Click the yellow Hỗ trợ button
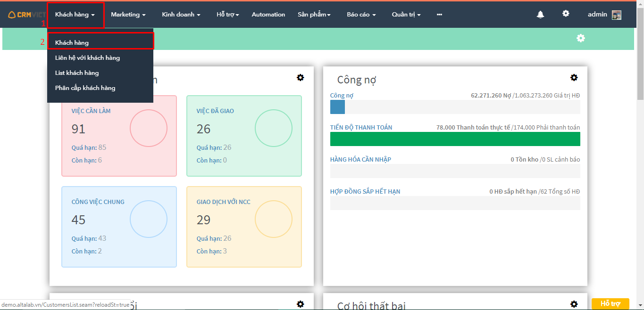The height and width of the screenshot is (310, 644). (611, 304)
